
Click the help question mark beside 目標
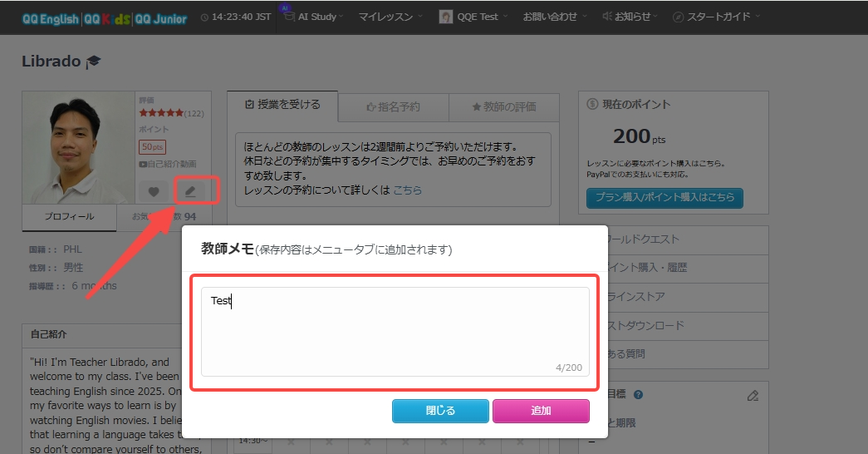(x=638, y=395)
